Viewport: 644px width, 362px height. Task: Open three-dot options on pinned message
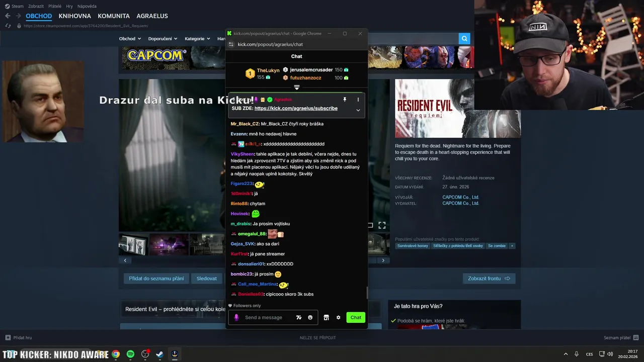[358, 100]
